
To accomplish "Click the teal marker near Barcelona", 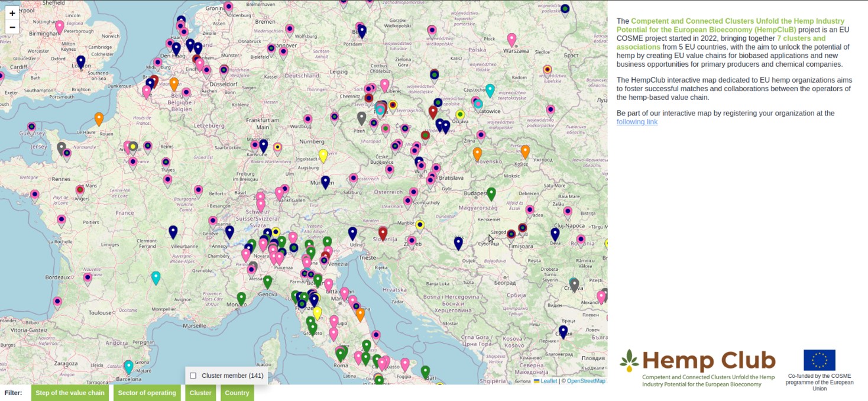I will tap(128, 366).
